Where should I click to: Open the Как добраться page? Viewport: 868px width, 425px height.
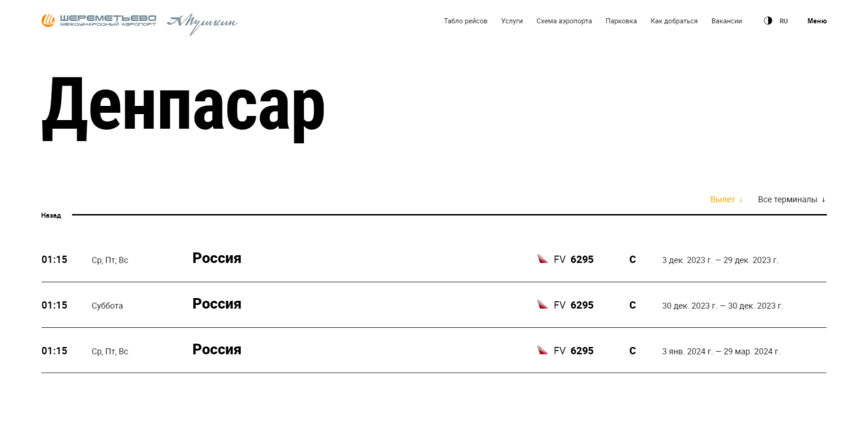pos(673,21)
